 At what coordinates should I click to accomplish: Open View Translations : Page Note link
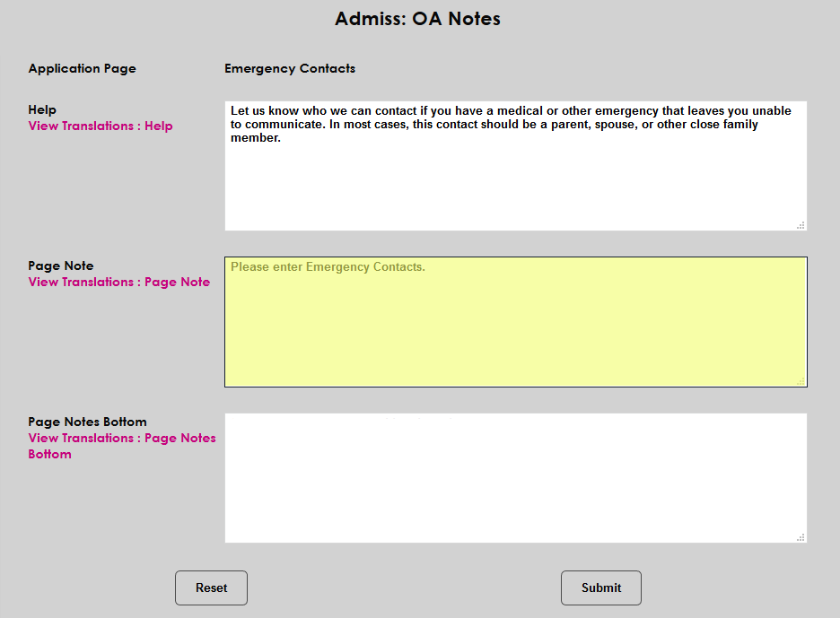click(x=118, y=282)
